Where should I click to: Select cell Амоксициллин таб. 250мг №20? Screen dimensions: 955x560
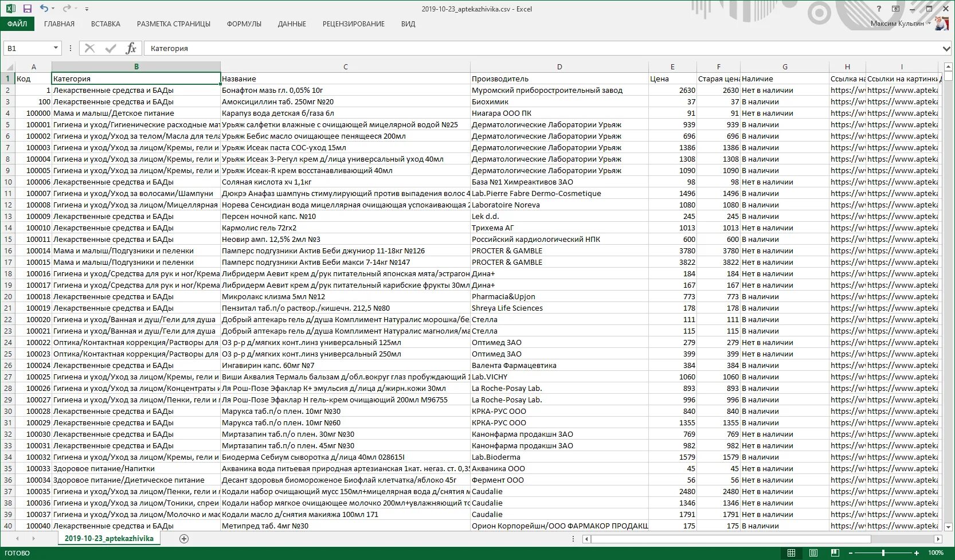point(345,101)
